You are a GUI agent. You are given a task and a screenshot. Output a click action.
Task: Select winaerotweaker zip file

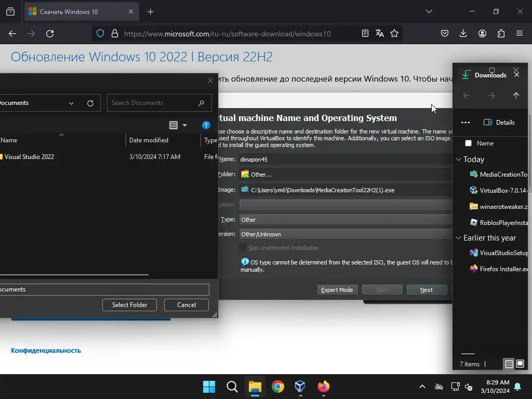(499, 206)
